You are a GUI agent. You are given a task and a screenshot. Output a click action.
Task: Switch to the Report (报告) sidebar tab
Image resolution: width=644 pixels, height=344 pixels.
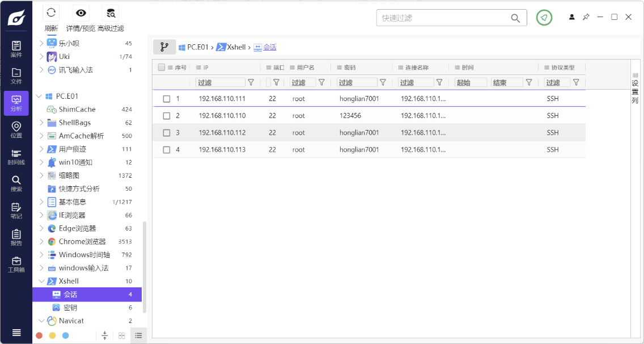[16, 237]
